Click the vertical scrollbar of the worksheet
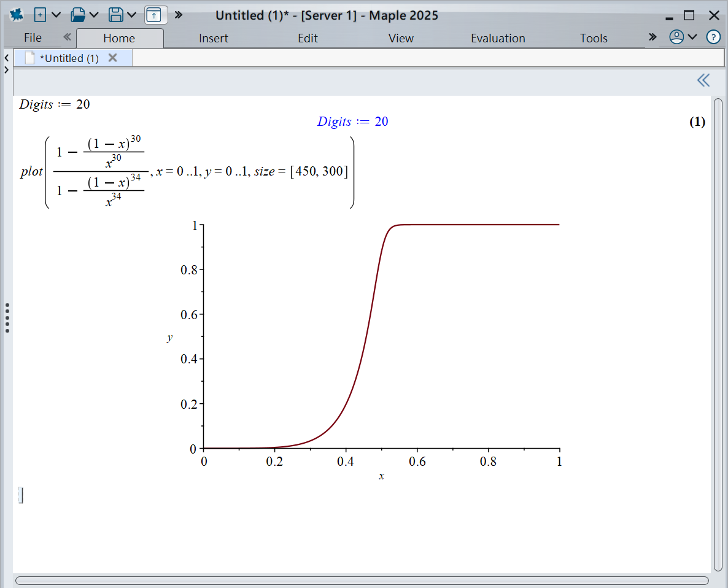 coord(718,334)
